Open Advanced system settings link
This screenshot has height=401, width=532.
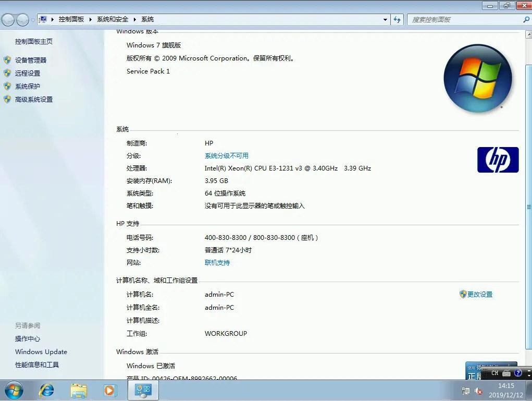click(34, 99)
